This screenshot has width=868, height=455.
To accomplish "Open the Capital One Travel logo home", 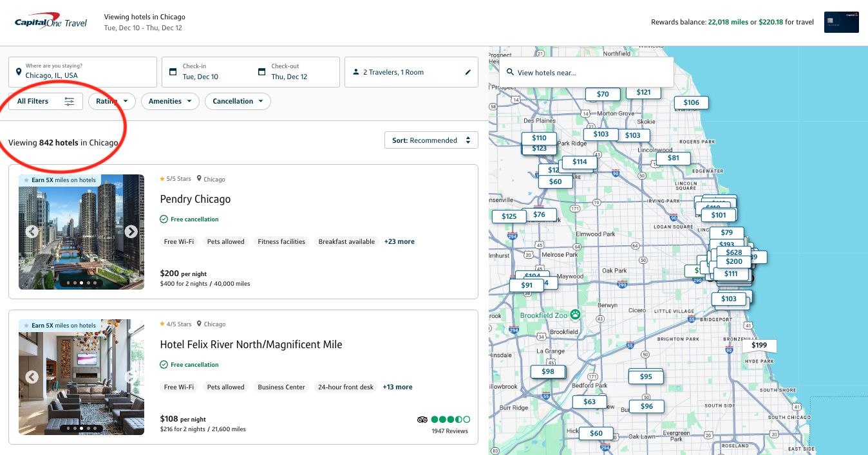I will point(51,21).
